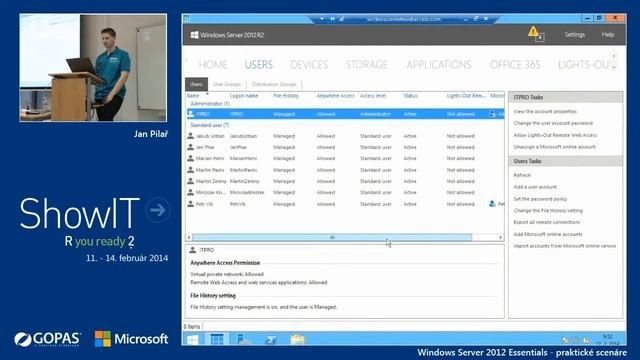640x360 pixels.
Task: Click Add a user account link
Action: point(535,187)
